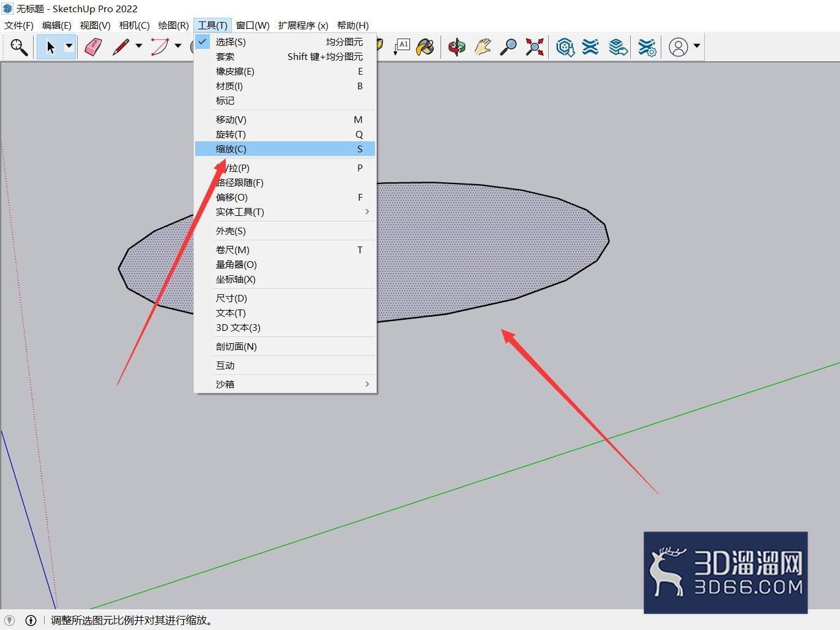Click the geolocation icon in status bar
Screen dimensions: 840x630
(9, 620)
